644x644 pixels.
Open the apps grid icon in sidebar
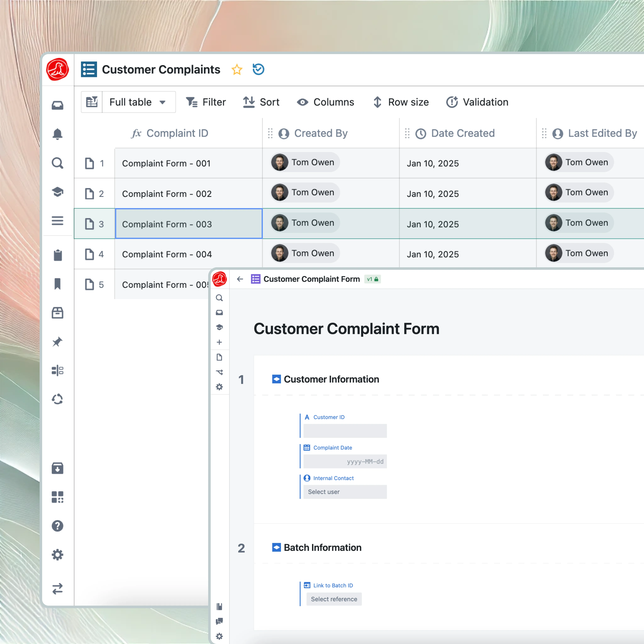point(57,497)
